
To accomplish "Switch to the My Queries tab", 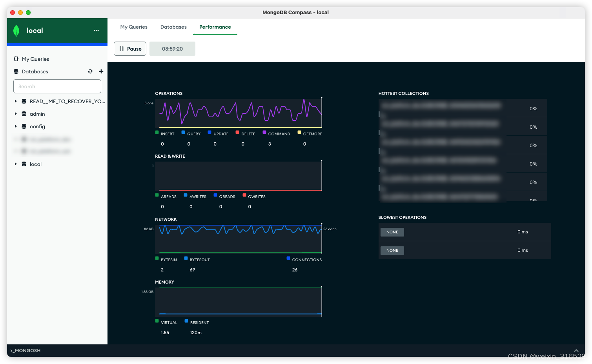I will [134, 27].
